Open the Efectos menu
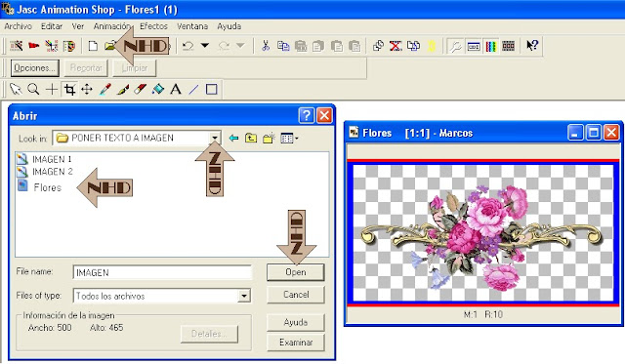 (x=153, y=26)
